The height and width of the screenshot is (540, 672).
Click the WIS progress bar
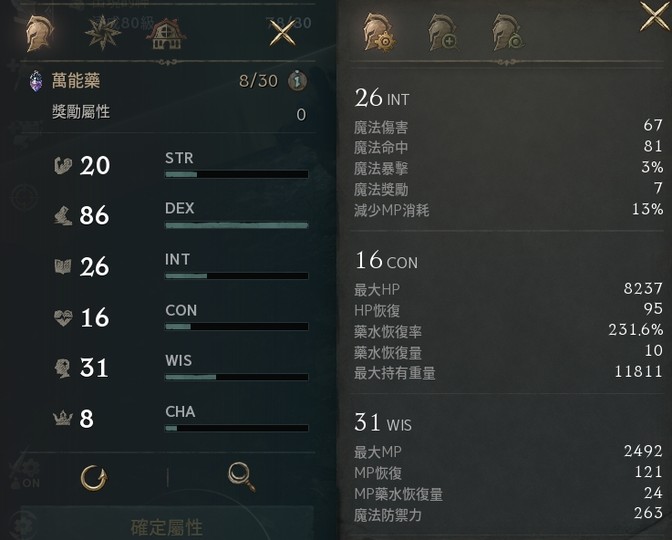tap(236, 377)
